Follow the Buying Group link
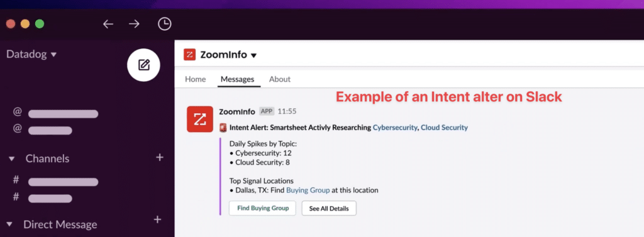644x237 pixels. coord(308,190)
